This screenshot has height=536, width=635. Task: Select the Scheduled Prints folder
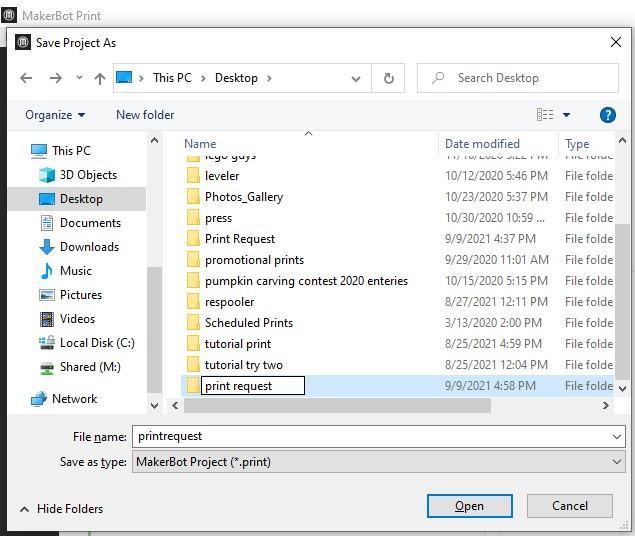coord(249,323)
